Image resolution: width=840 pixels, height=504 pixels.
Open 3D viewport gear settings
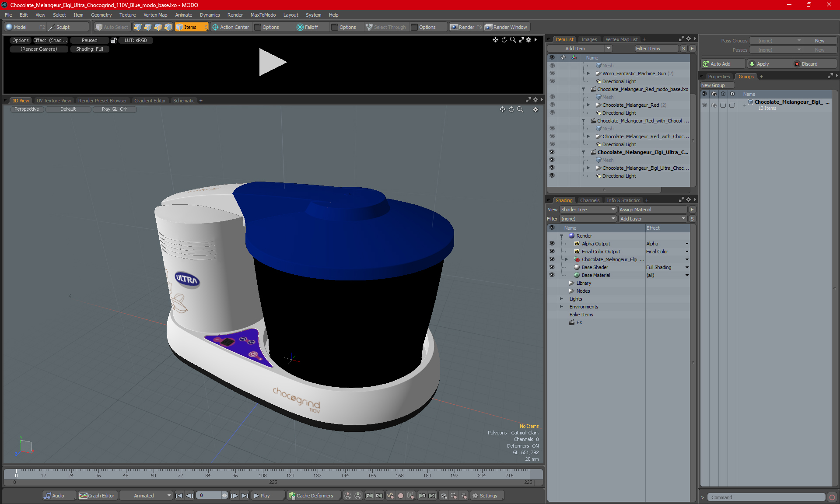pos(535,109)
